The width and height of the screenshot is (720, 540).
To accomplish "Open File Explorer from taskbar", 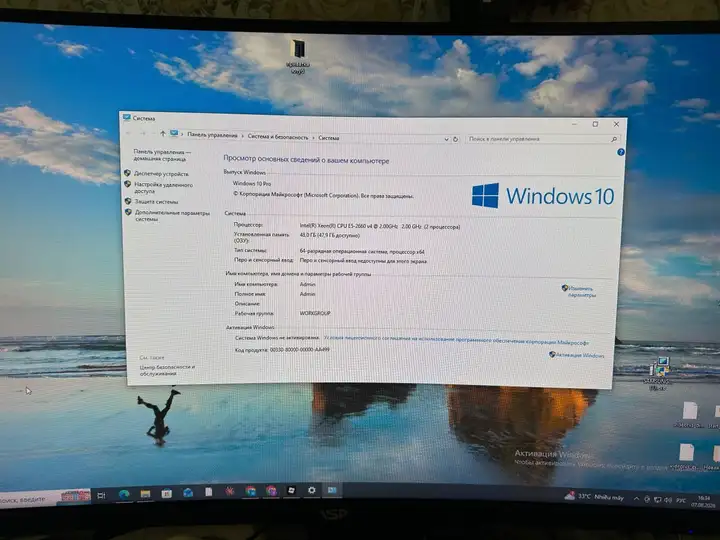I will [x=145, y=494].
